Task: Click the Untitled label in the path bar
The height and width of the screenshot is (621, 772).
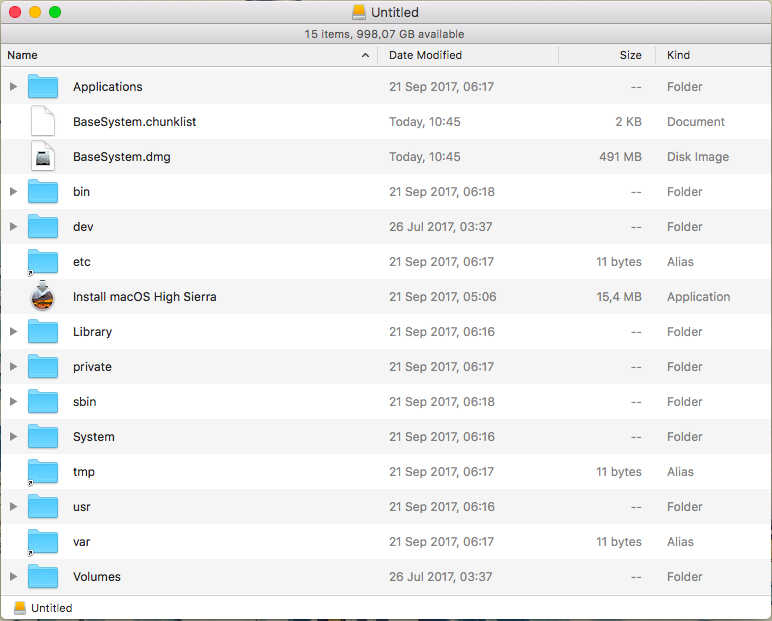Action: tap(52, 608)
